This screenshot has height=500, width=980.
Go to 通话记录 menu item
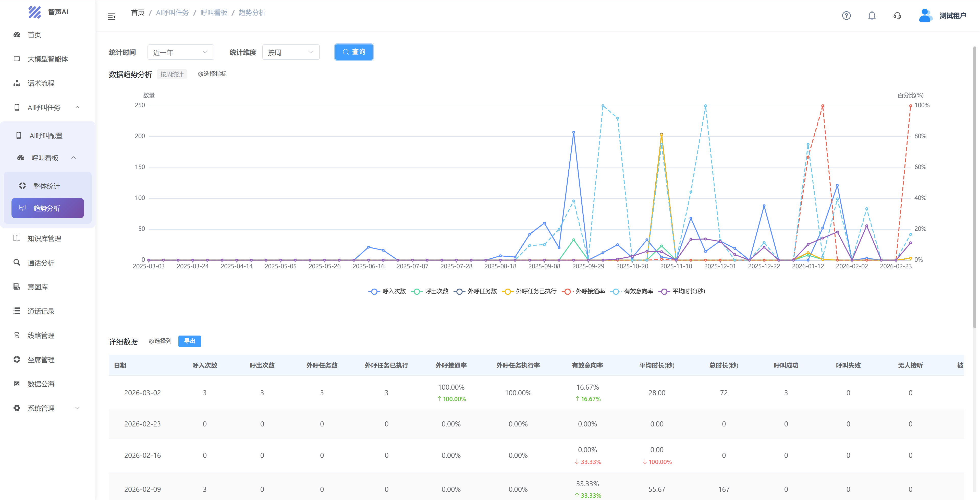click(41, 311)
